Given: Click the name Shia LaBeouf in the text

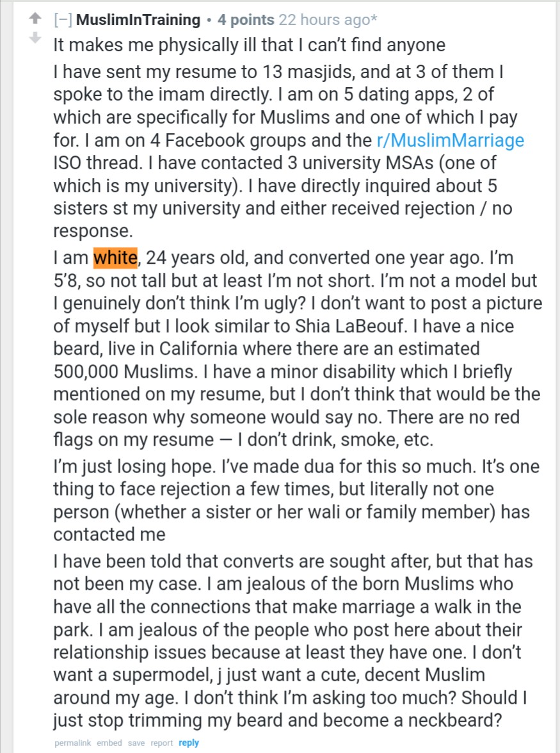Looking at the screenshot, I should 350,326.
